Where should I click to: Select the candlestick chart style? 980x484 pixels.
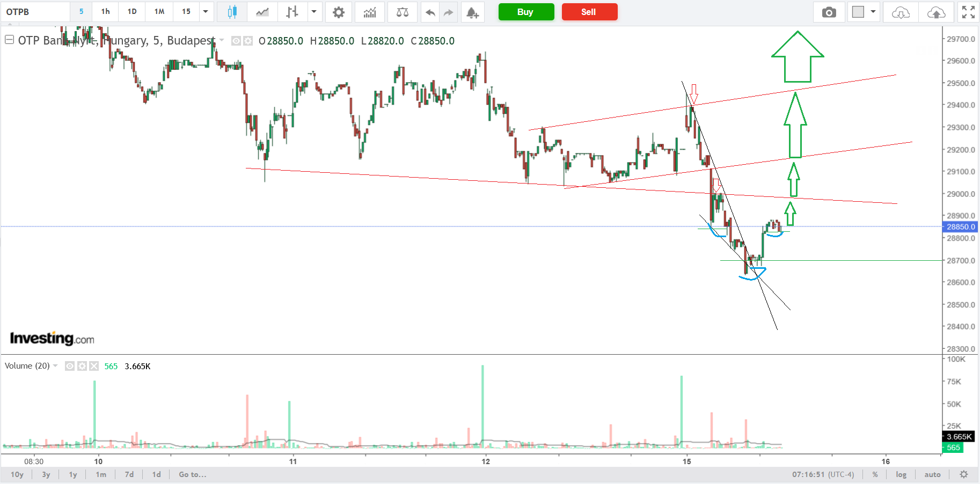[x=232, y=12]
